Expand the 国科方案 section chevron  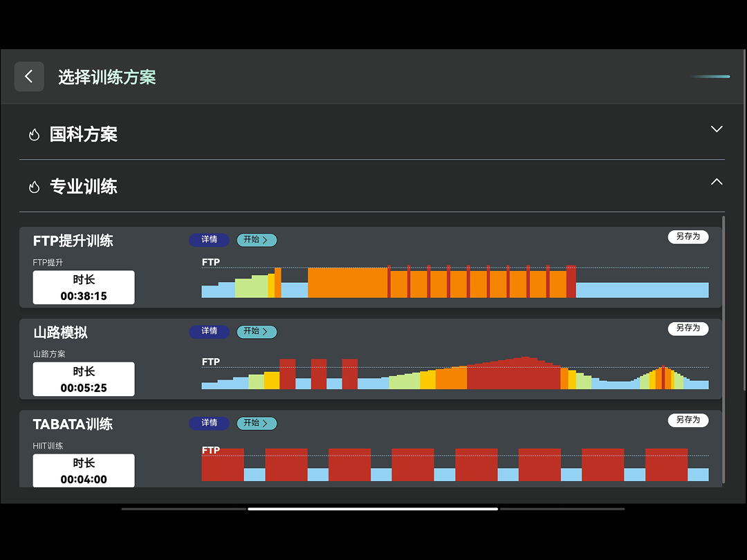pos(717,129)
